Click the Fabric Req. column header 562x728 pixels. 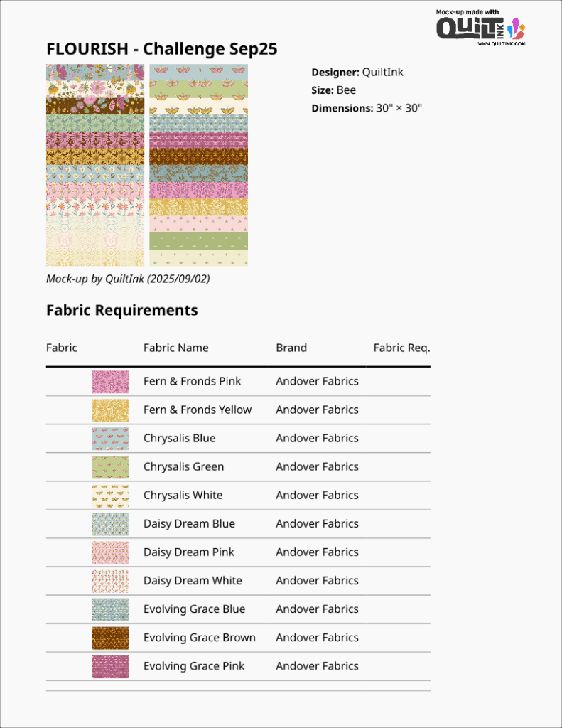[x=401, y=348]
